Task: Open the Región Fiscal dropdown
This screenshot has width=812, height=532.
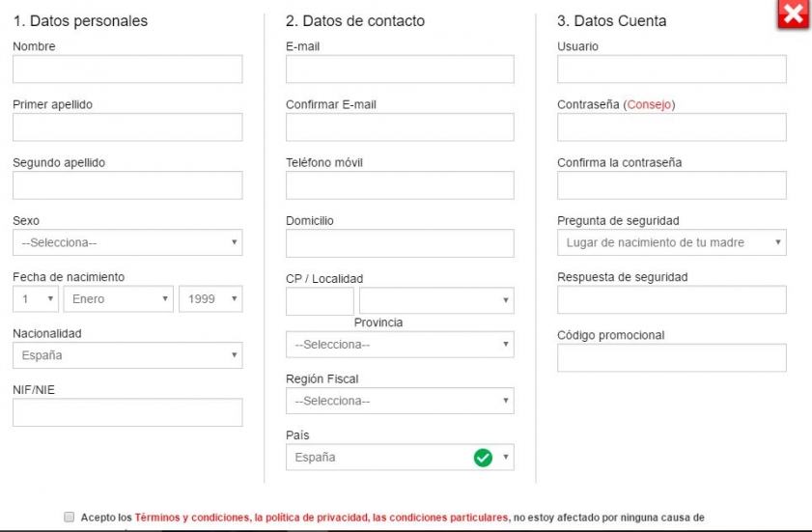Action: 400,401
